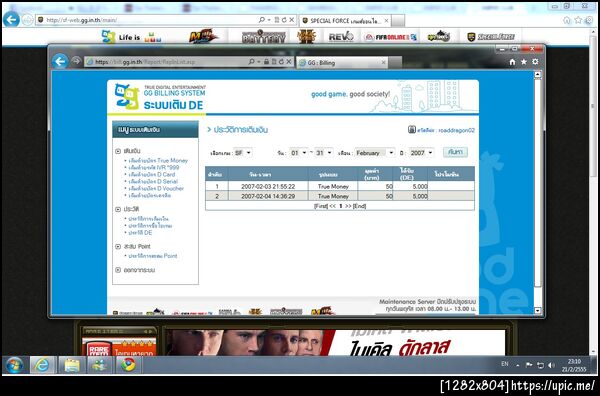Open the FIFA Online logo in top bar
The image size is (600, 396).
pos(390,37)
